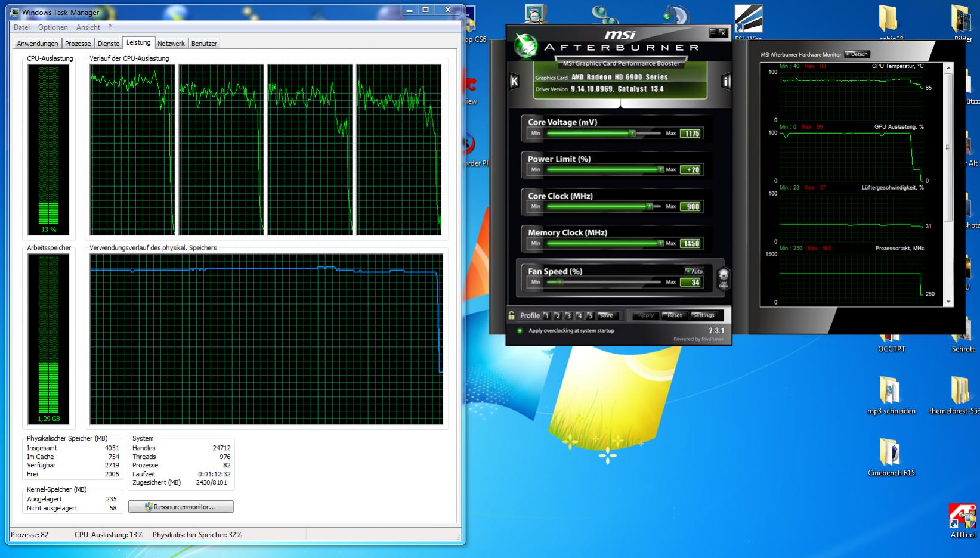Toggle Auto fan speed mode

click(694, 271)
